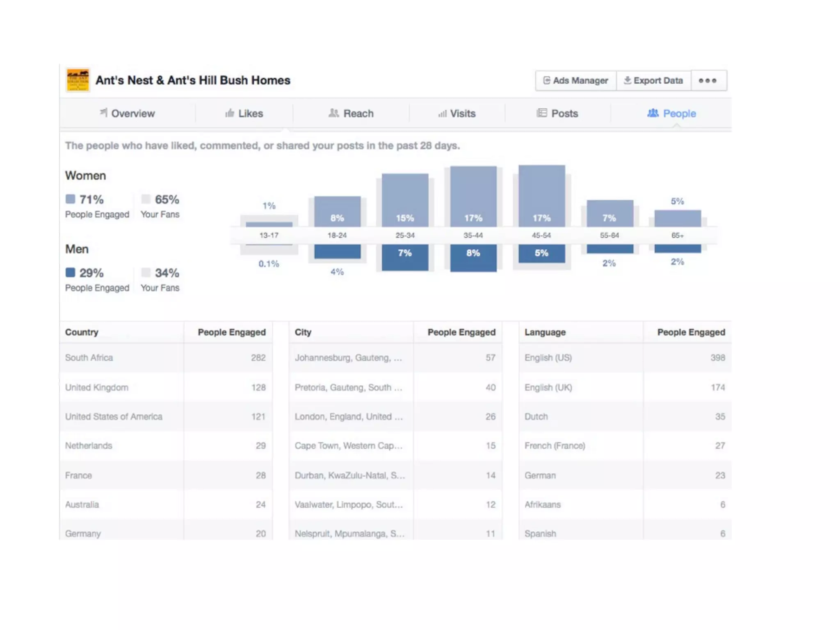
Task: Open the three-dots more options menu
Action: [708, 80]
